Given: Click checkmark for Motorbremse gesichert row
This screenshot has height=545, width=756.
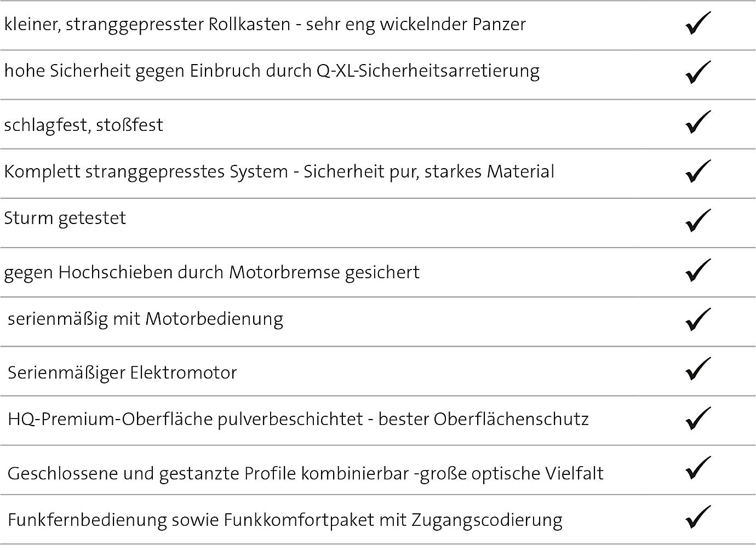Looking at the screenshot, I should tap(698, 270).
